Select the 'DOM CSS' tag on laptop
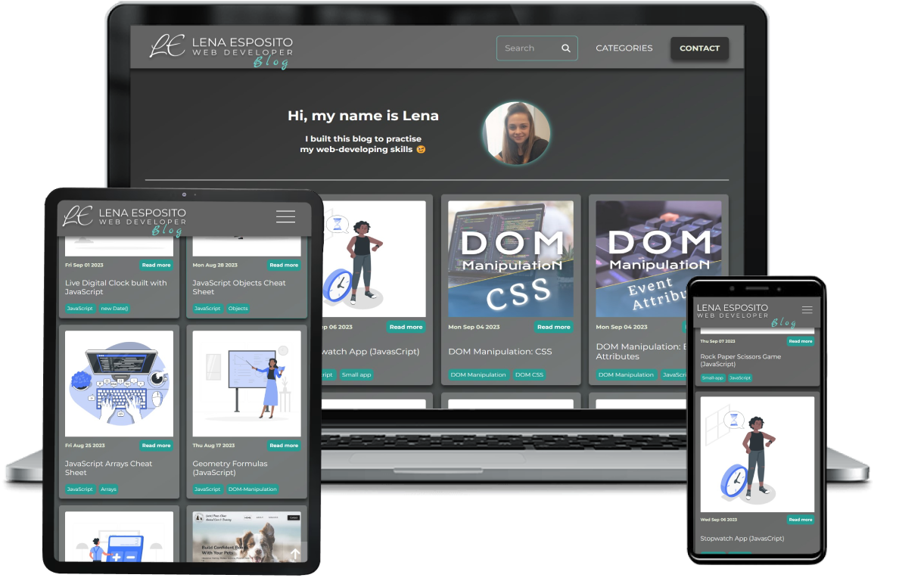Viewport: 924px width, 584px height. (x=529, y=374)
